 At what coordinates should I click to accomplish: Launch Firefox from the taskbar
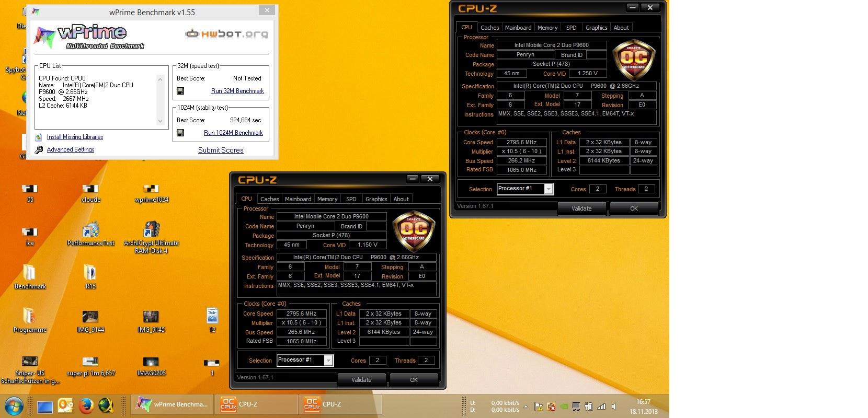tap(86, 405)
